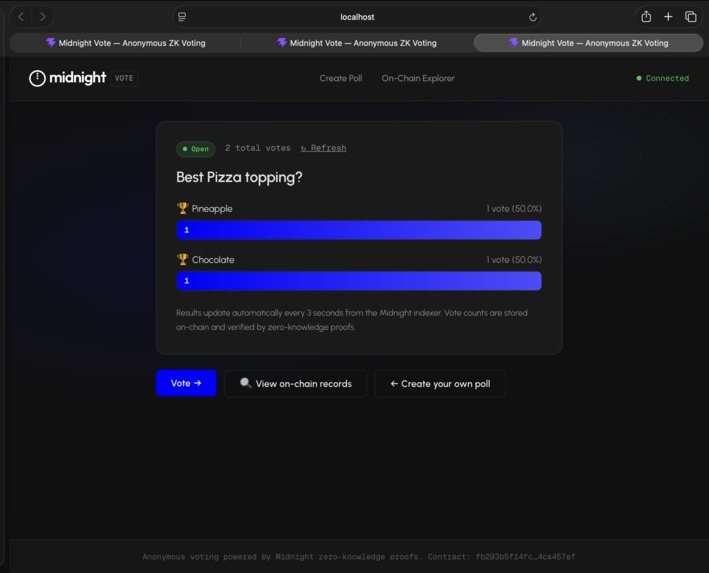709x573 pixels.
Task: Switch to the first Midnight Vote tab
Action: pos(125,43)
